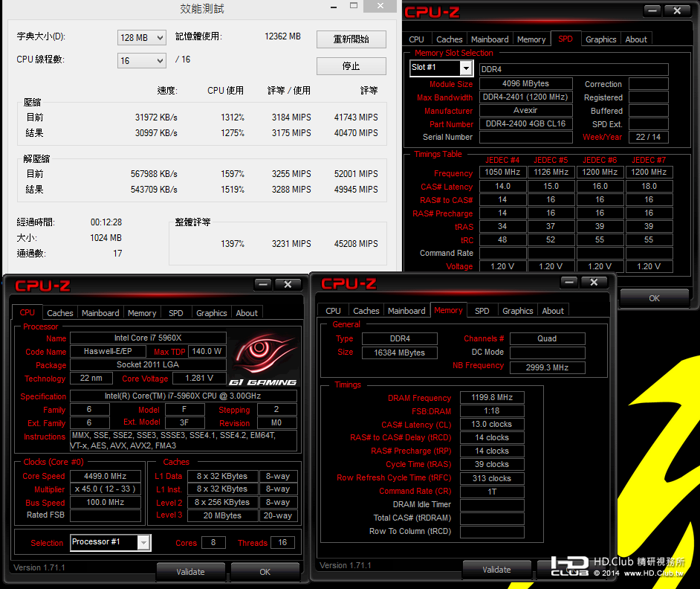
Task: Open Graphics tab in CPU-Z Memory window
Action: (x=518, y=311)
